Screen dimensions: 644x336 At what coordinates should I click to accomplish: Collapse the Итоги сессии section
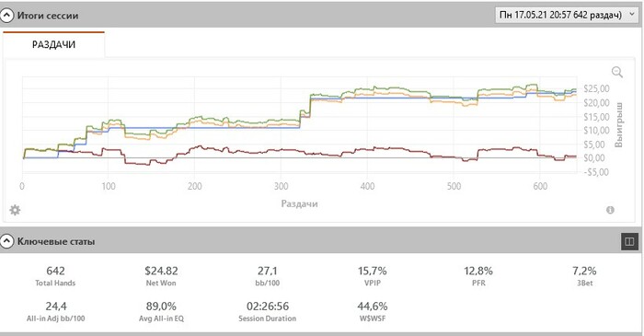pyautogui.click(x=6, y=16)
